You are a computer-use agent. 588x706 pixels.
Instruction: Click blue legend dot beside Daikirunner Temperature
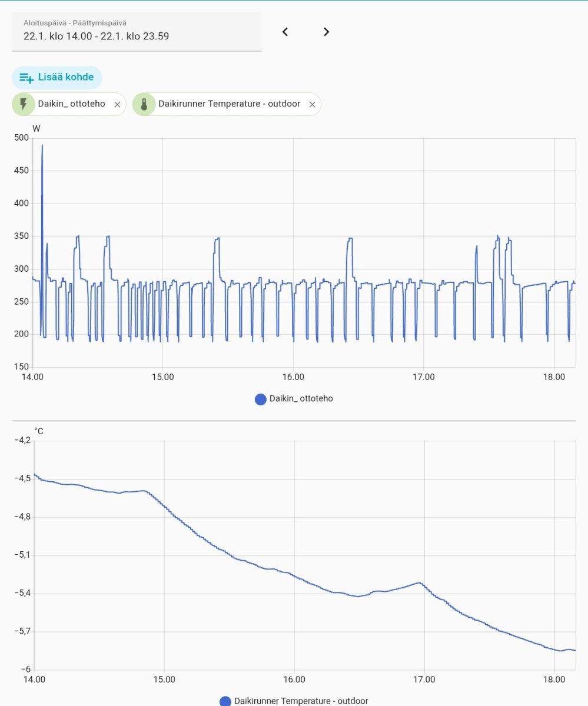point(225,701)
